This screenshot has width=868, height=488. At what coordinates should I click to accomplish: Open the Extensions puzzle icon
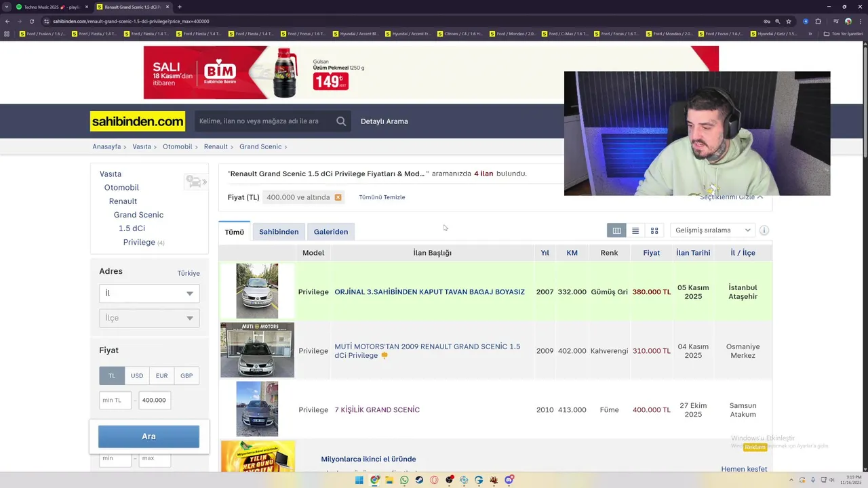point(818,21)
